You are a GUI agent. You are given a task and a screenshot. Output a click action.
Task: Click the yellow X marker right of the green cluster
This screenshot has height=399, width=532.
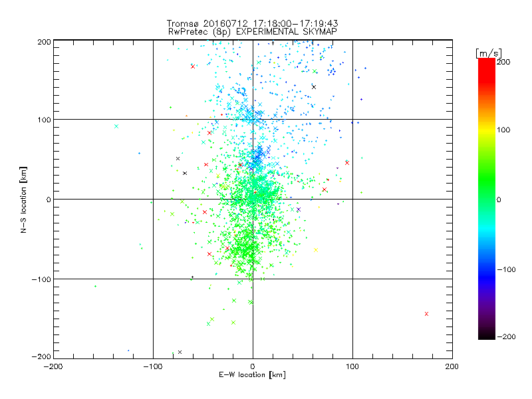pos(316,250)
